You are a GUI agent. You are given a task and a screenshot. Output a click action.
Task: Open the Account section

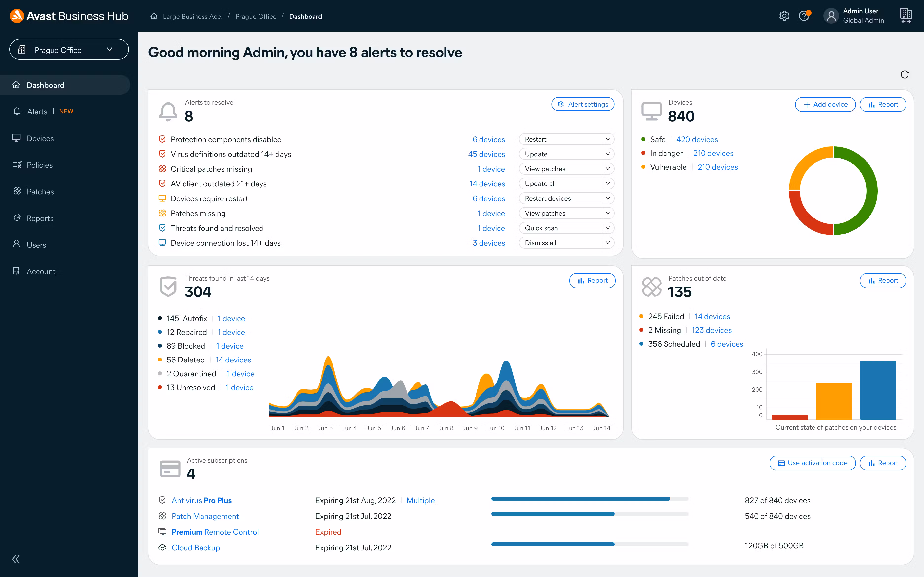pyautogui.click(x=41, y=271)
